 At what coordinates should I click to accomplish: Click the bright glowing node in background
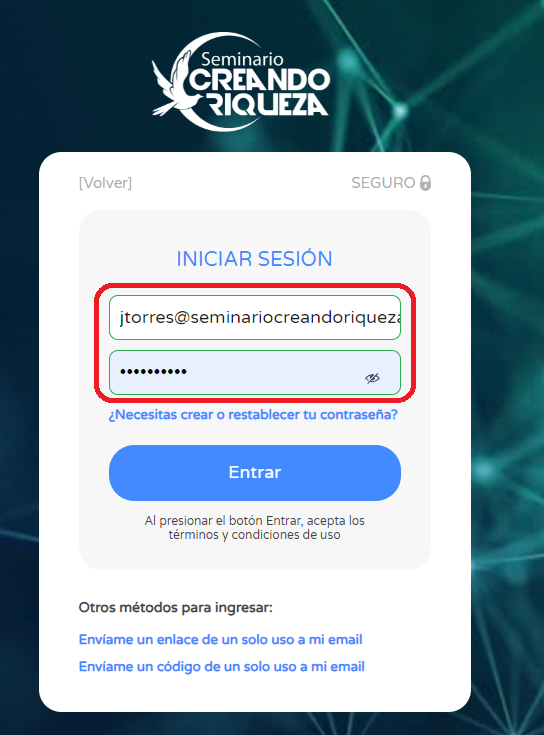400,111
